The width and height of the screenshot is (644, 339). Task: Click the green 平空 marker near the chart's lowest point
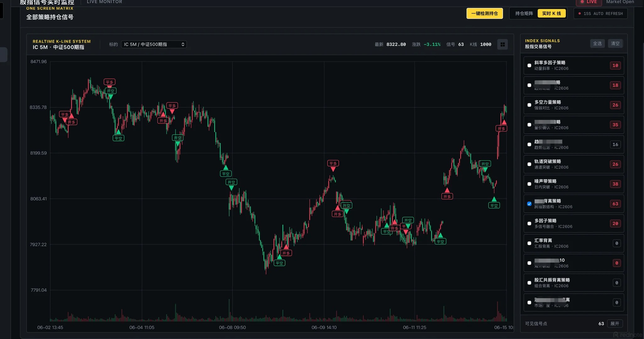pyautogui.click(x=279, y=263)
